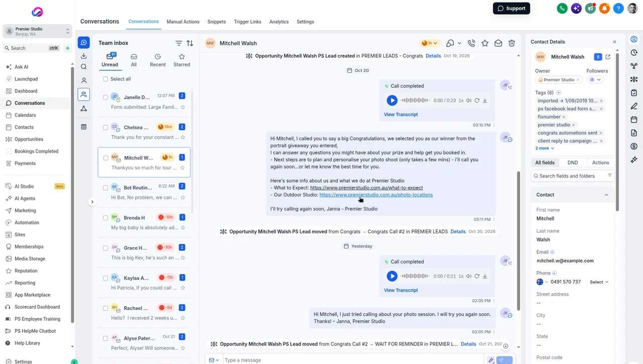Click the Search fields and folders box
The width and height of the screenshot is (643, 364).
573,176
